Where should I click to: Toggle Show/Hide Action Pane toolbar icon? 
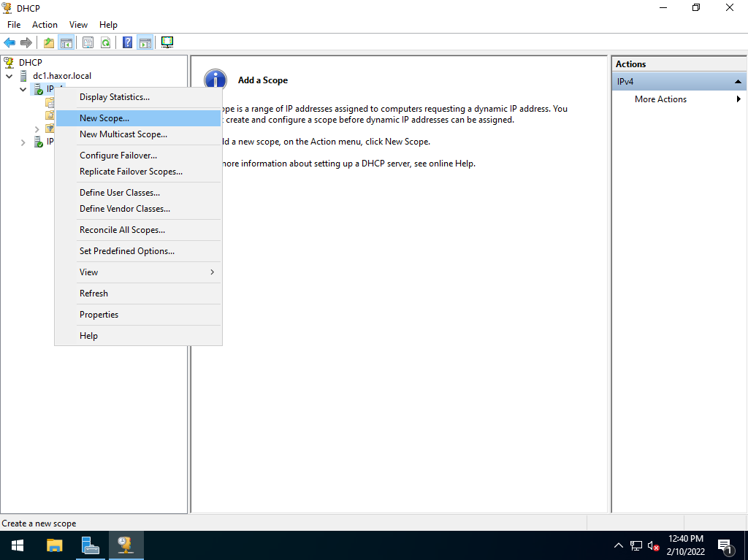coord(145,42)
